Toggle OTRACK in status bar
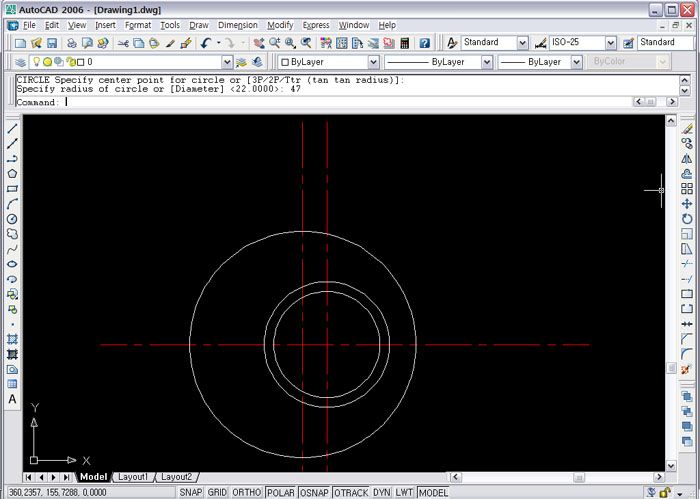The image size is (700, 499). (351, 492)
